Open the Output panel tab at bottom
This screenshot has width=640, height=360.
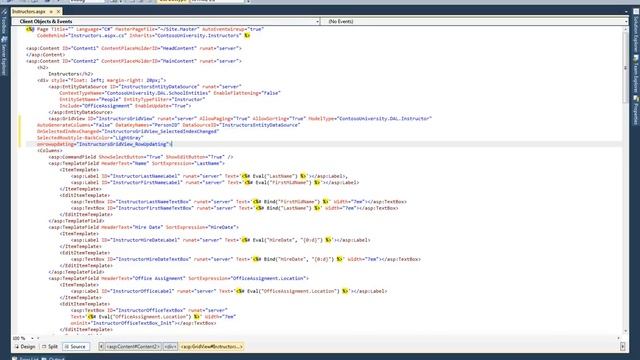click(53, 358)
